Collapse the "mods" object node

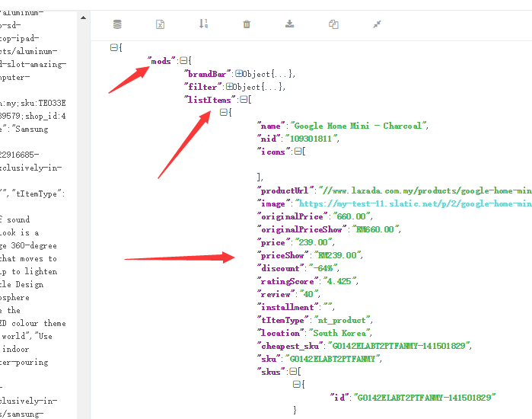(183, 60)
